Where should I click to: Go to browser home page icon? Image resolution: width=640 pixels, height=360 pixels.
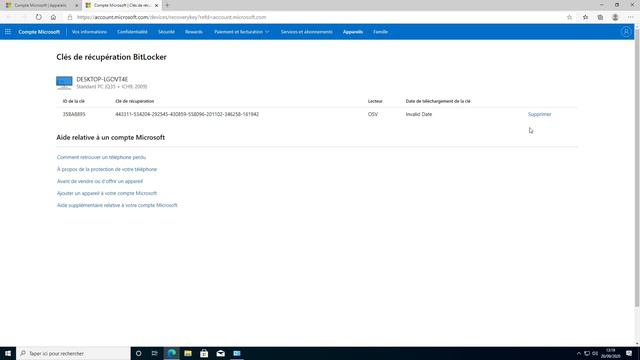click(53, 17)
